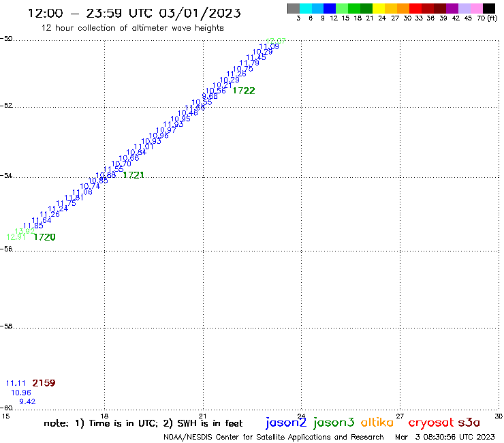Screen dimensions: 504x443
Task: Select the lavender legend color swatch
Action: click(x=464, y=8)
